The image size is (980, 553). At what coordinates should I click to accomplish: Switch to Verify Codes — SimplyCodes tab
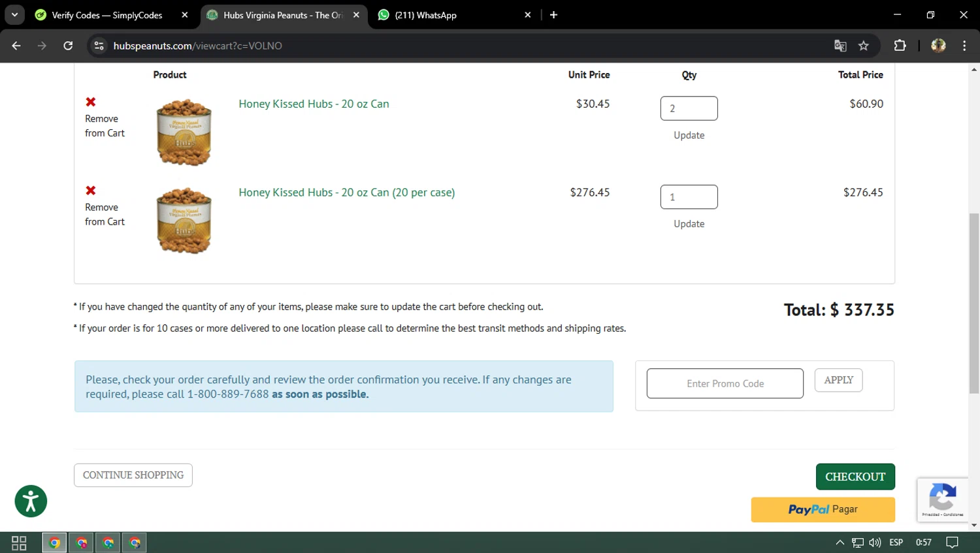pyautogui.click(x=106, y=15)
